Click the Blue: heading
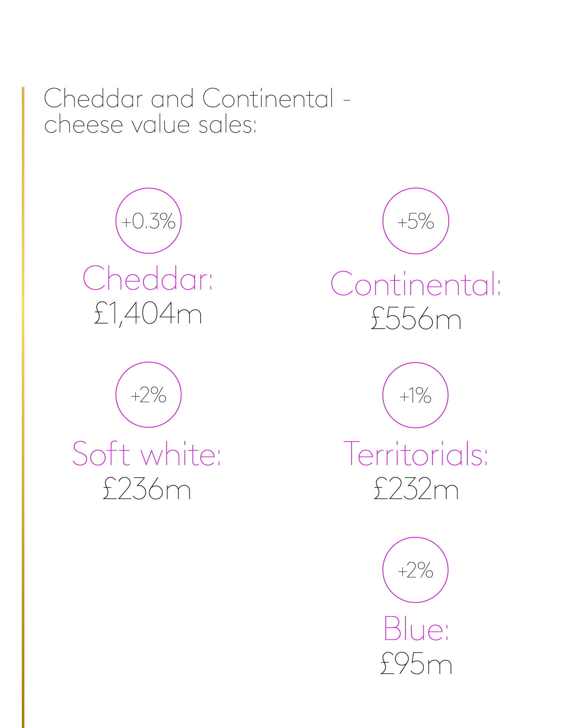Viewport: 562px width, 728px height. [416, 628]
